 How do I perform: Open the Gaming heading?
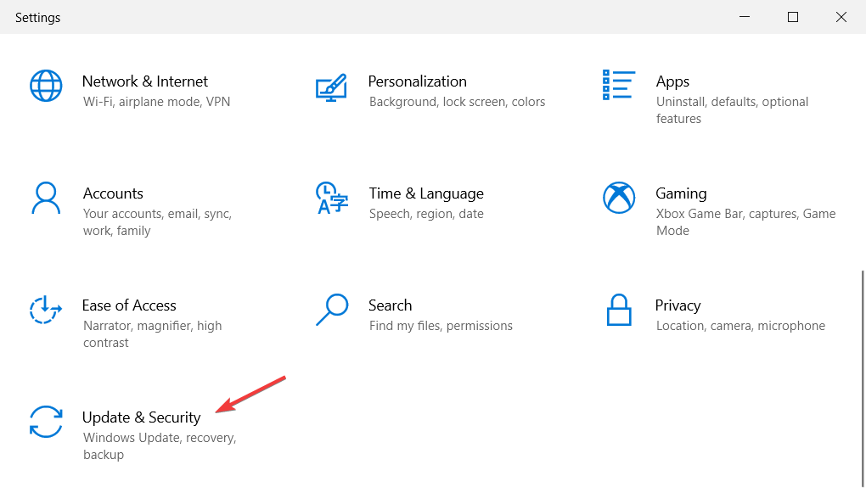tap(680, 193)
